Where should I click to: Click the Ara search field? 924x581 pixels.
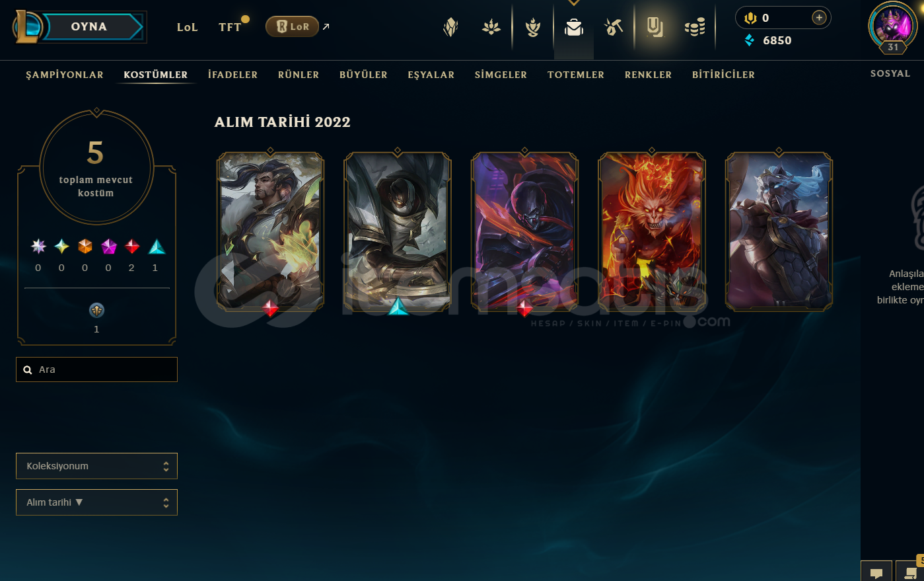(x=96, y=369)
